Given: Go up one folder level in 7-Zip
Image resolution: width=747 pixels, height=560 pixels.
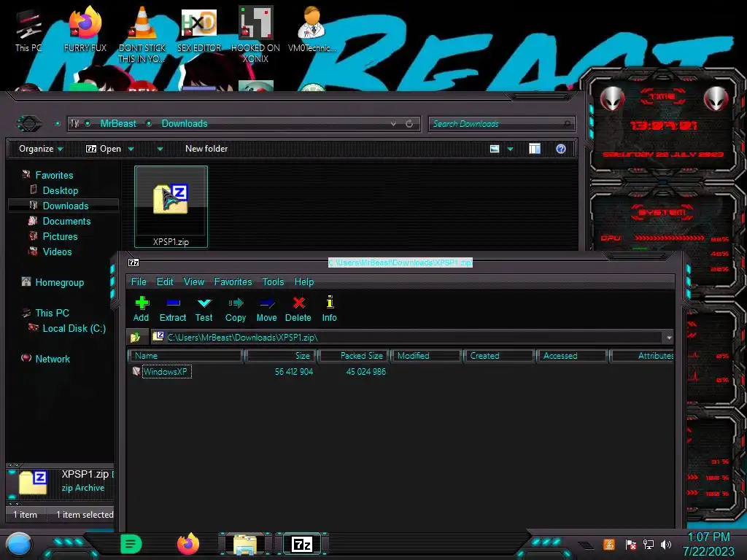Looking at the screenshot, I should (x=135, y=338).
